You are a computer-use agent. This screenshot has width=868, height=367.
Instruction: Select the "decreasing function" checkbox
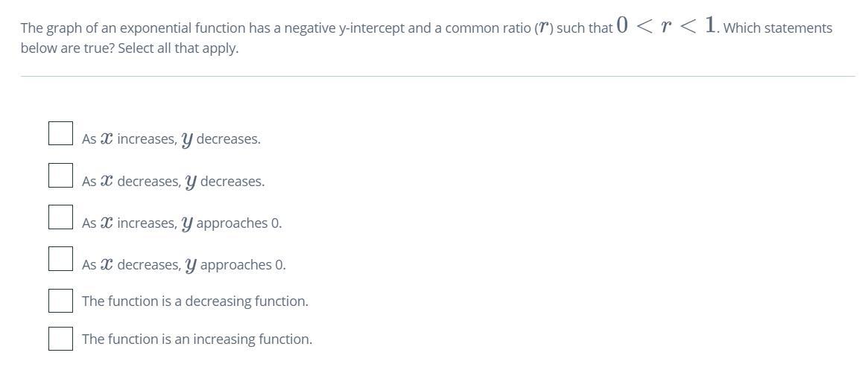click(60, 301)
